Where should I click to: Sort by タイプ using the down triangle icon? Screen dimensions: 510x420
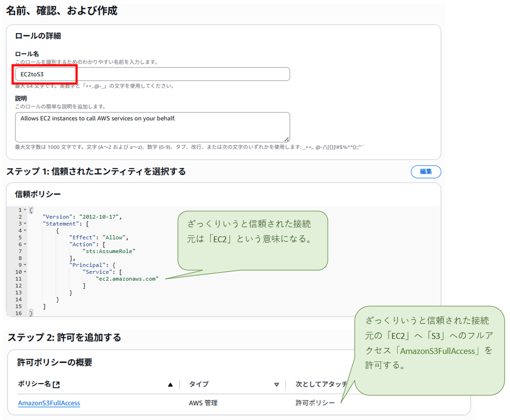276,385
